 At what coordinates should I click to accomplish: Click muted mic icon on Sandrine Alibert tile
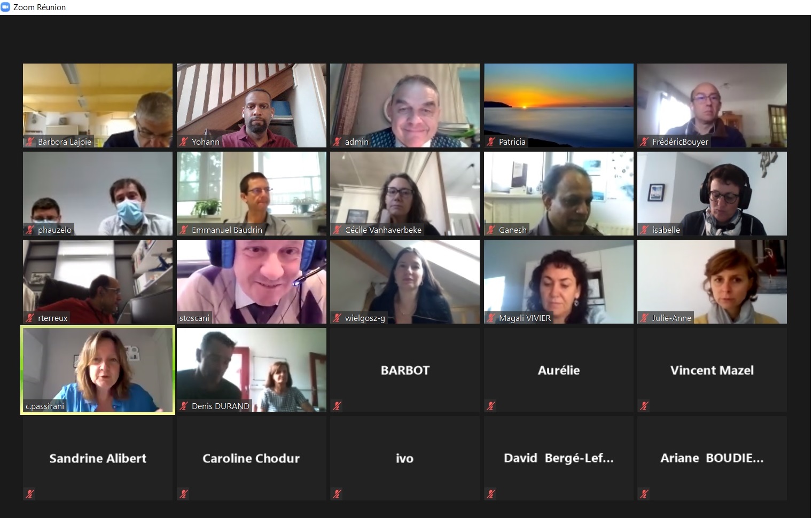(x=30, y=494)
